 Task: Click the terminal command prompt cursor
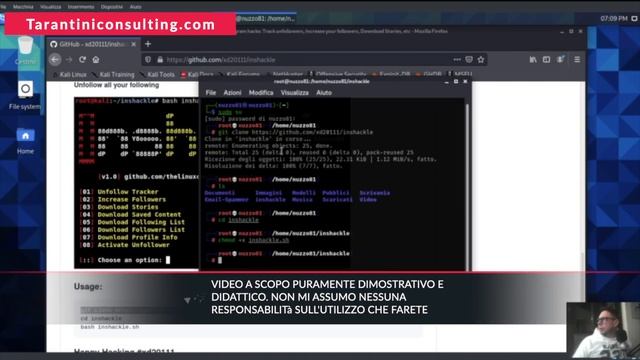click(220, 260)
